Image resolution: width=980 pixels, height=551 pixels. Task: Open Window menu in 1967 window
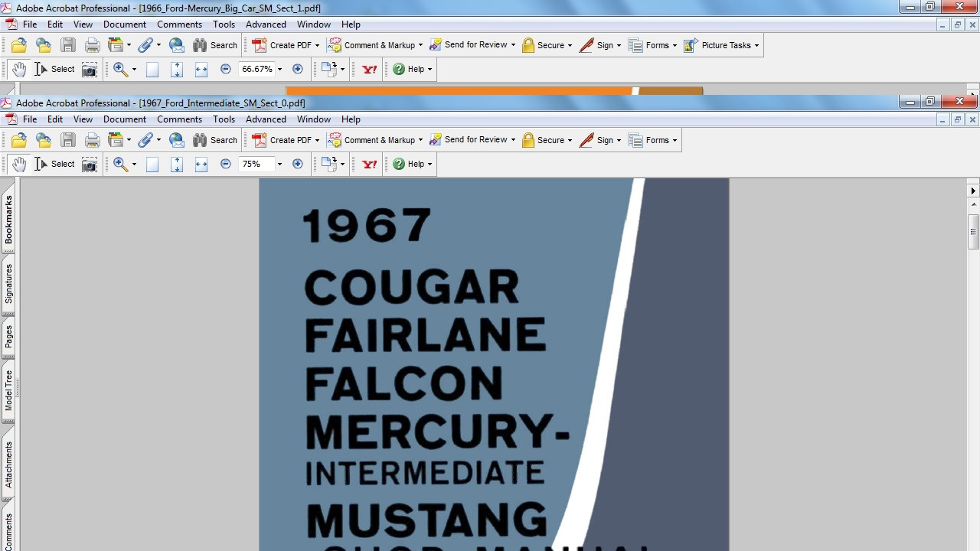coord(314,119)
